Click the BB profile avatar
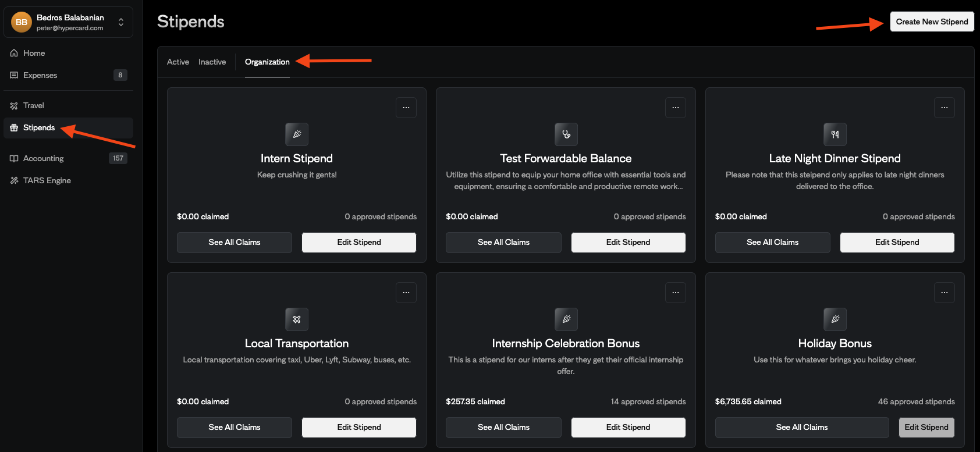The width and height of the screenshot is (980, 452). click(x=21, y=22)
